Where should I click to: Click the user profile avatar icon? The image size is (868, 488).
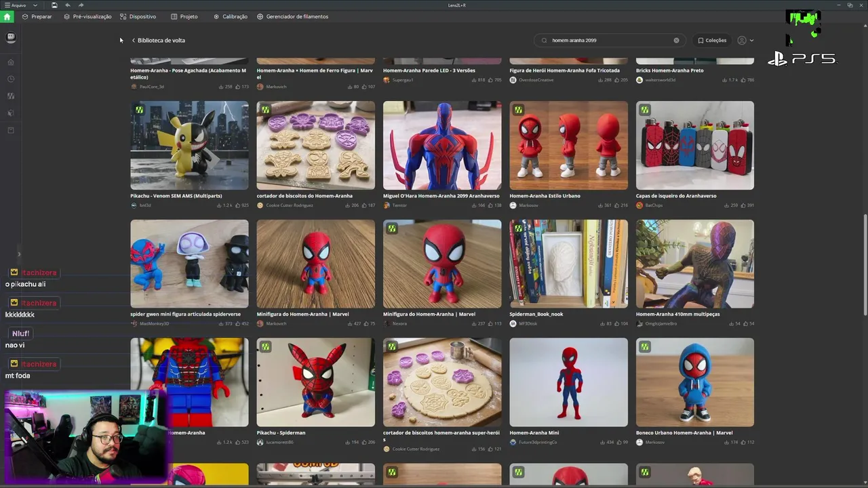(742, 40)
